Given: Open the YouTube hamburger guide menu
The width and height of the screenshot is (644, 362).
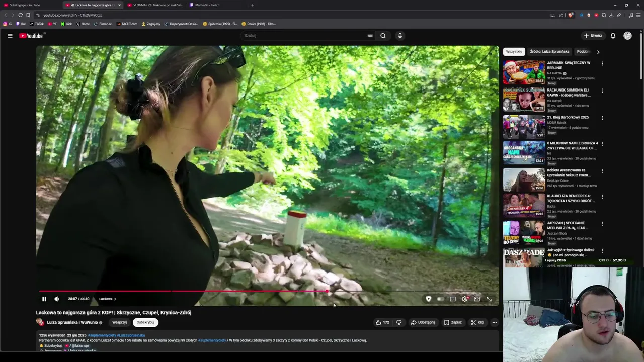Looking at the screenshot, I should (10, 36).
